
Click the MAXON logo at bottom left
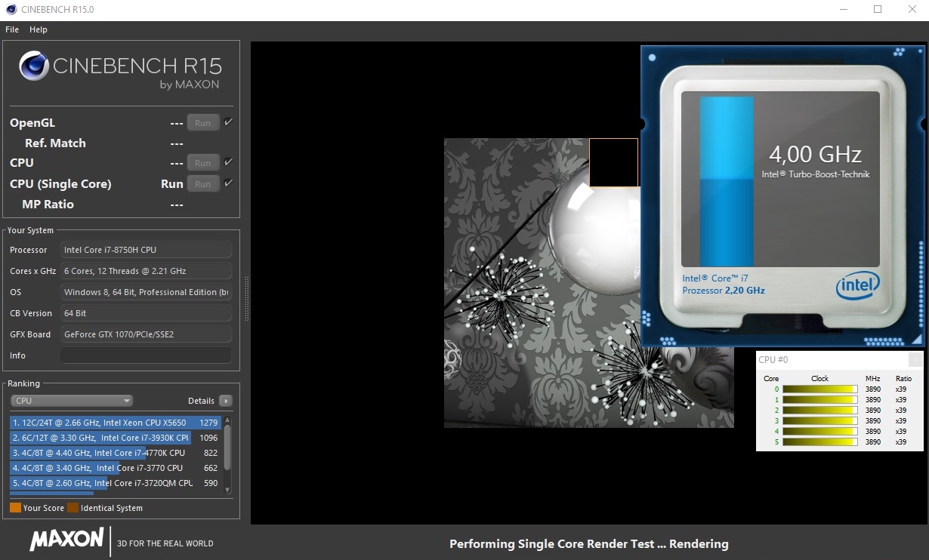[66, 539]
